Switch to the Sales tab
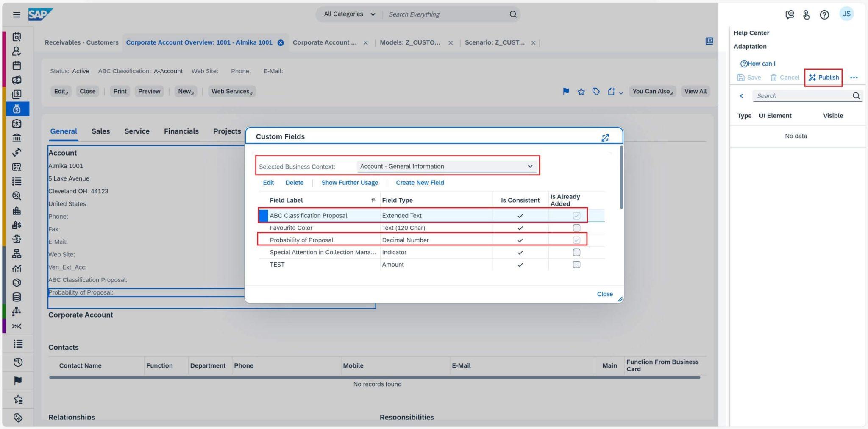Image resolution: width=868 pixels, height=429 pixels. pyautogui.click(x=100, y=131)
